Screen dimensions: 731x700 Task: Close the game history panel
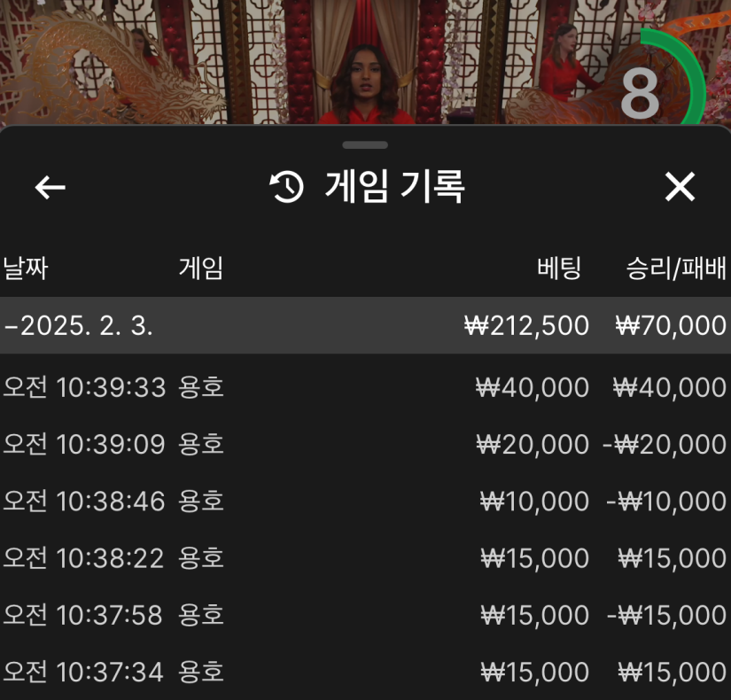(x=680, y=187)
